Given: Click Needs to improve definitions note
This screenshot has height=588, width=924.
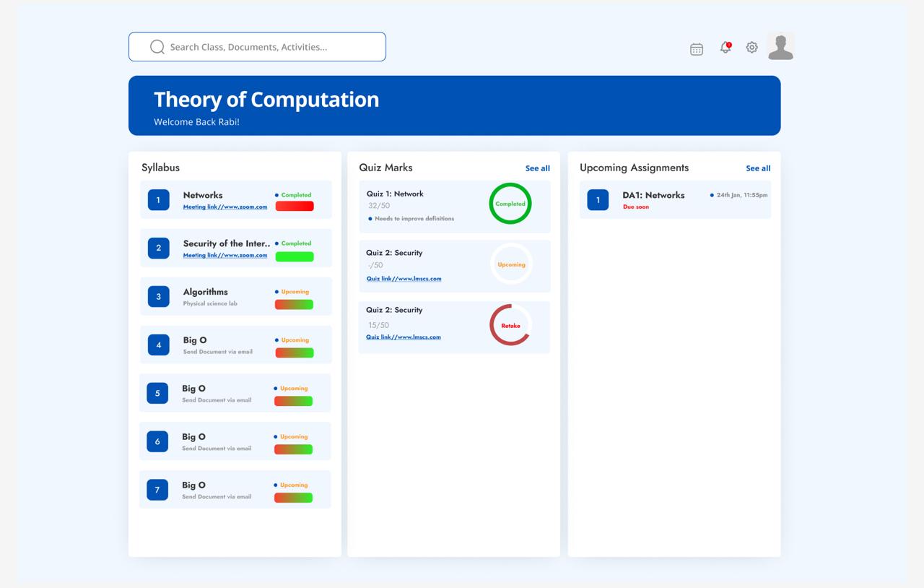Looking at the screenshot, I should [414, 219].
